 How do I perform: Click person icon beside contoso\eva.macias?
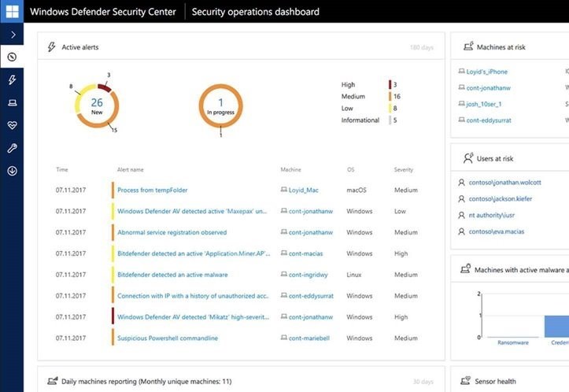click(461, 231)
